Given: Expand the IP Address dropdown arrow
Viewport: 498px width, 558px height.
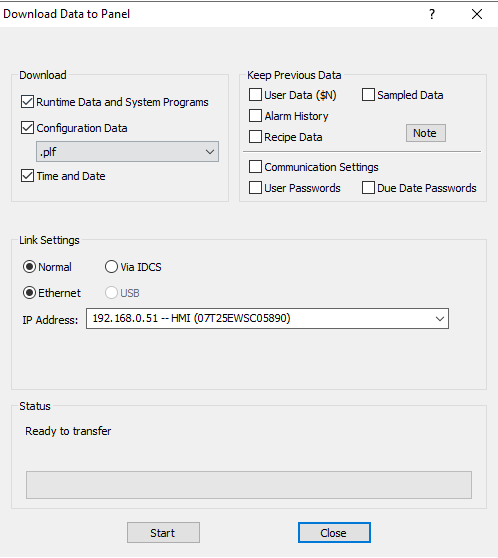Looking at the screenshot, I should coord(440,319).
